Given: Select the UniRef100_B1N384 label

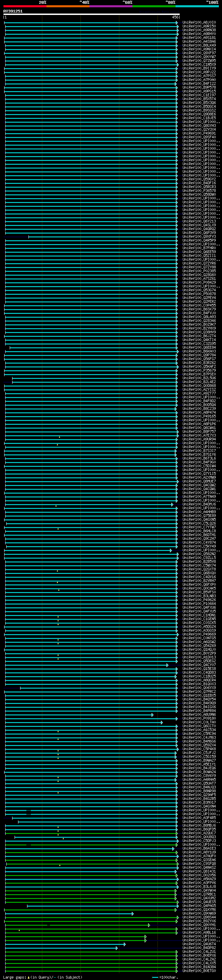Looking at the screenshot, I should tap(199, 967).
